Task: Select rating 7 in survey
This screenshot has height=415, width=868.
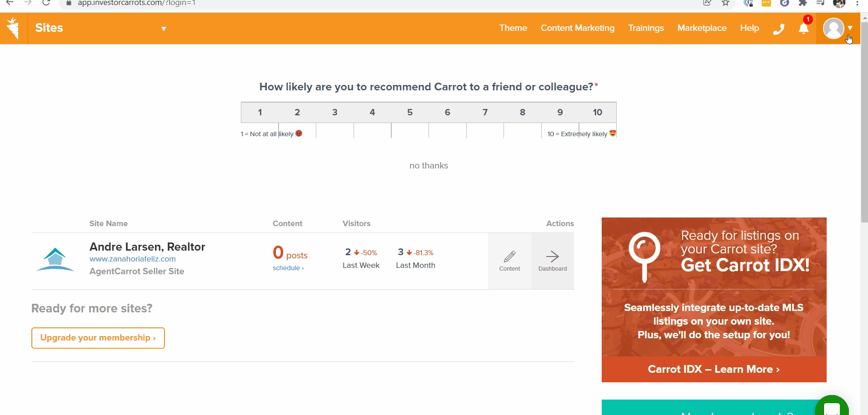Action: 485,112
